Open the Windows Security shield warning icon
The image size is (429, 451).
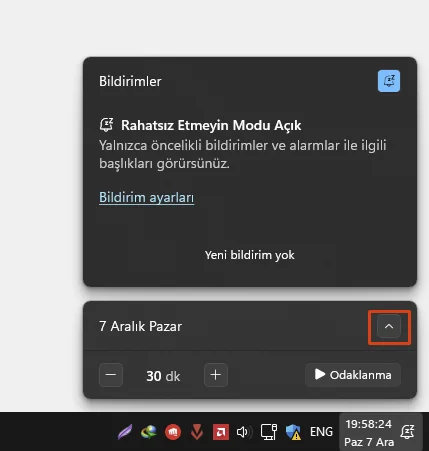[293, 432]
